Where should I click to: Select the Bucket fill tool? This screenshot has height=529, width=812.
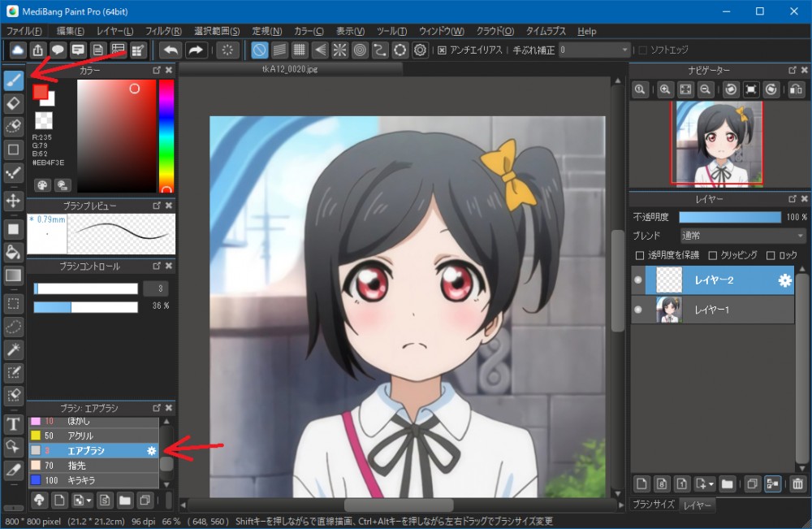click(x=14, y=253)
